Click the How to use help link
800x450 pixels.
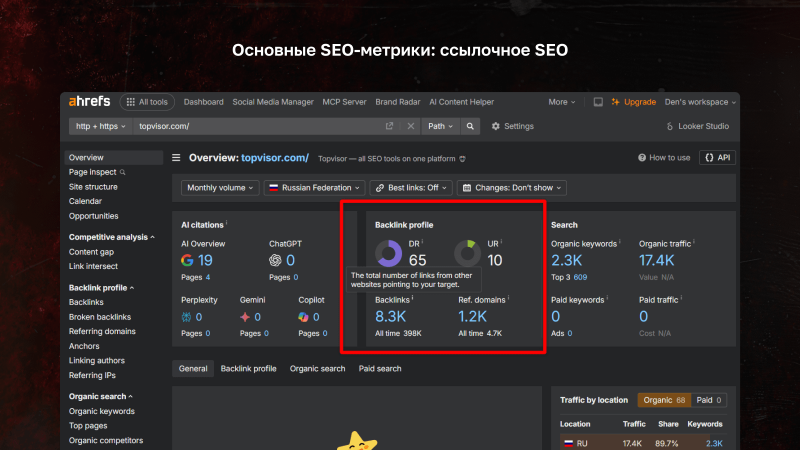coord(664,158)
